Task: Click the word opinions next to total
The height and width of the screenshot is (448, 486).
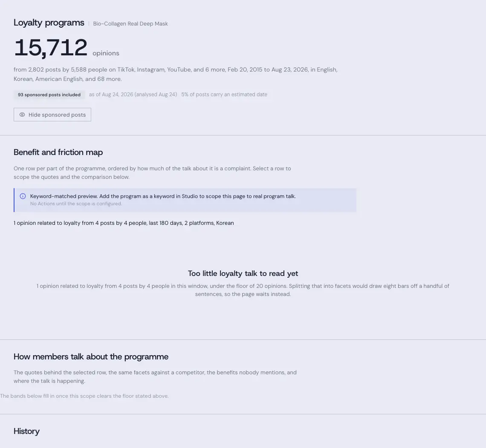Action: pyautogui.click(x=106, y=53)
